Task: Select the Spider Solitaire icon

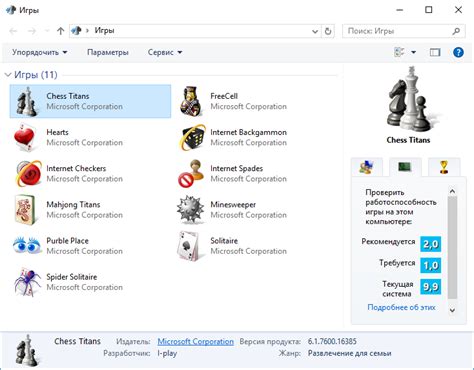Action: click(x=27, y=282)
